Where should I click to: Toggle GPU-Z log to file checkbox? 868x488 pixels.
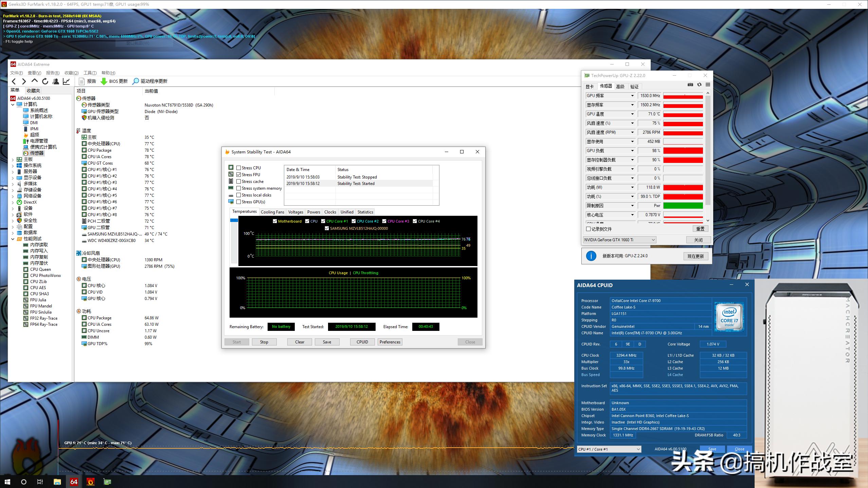click(589, 229)
